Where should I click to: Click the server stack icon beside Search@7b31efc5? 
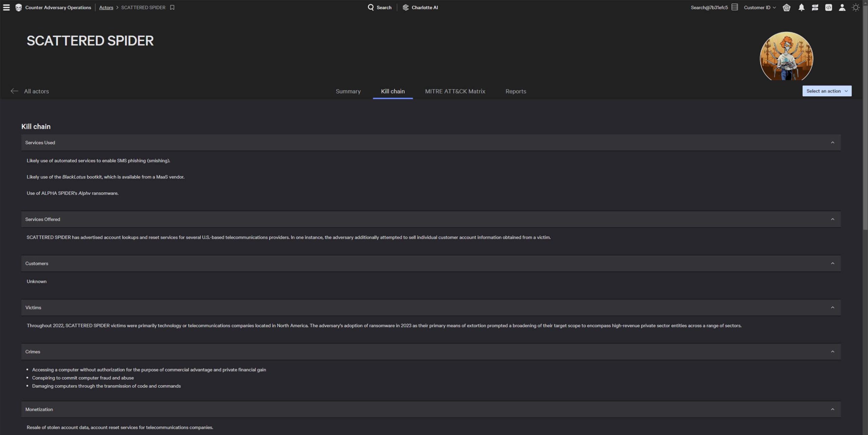point(734,7)
